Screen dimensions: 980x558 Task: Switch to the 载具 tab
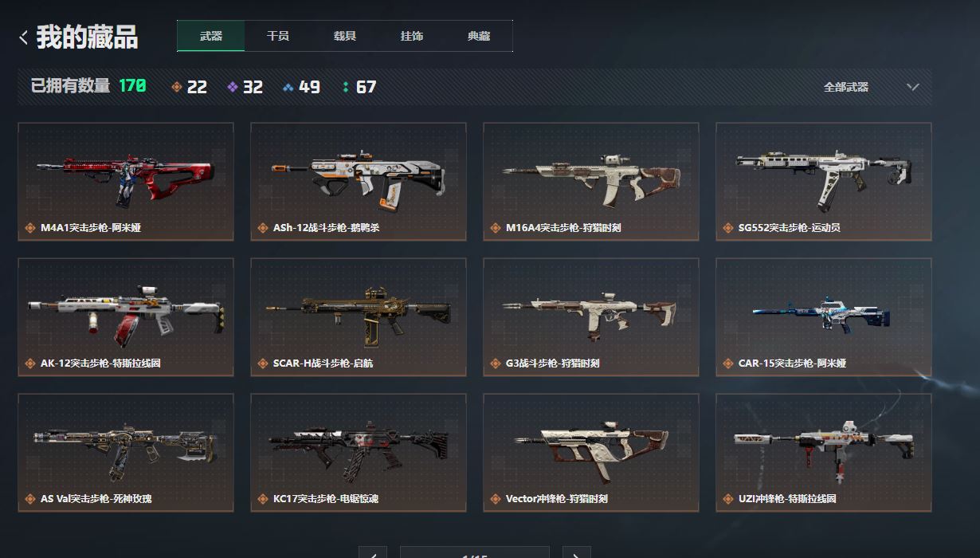(345, 36)
